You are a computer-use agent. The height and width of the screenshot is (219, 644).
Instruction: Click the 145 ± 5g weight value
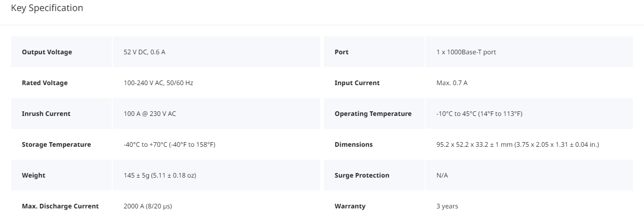pyautogui.click(x=160, y=175)
